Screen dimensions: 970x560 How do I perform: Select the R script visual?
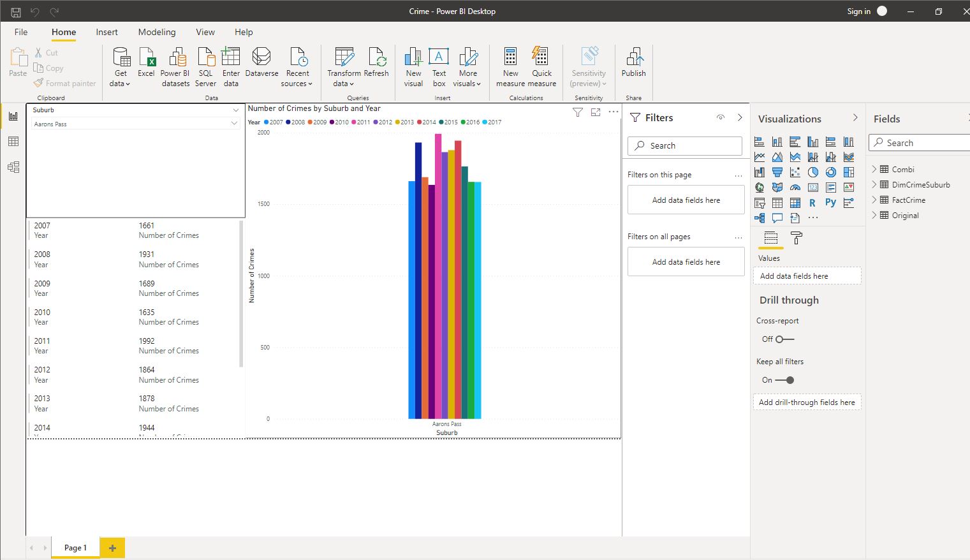coord(812,203)
